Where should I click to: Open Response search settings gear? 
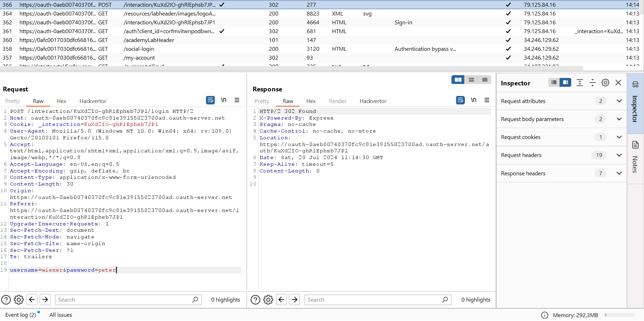[x=268, y=300]
